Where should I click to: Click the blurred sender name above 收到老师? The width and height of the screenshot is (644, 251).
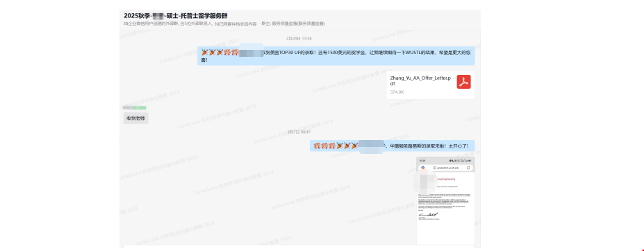pos(135,108)
